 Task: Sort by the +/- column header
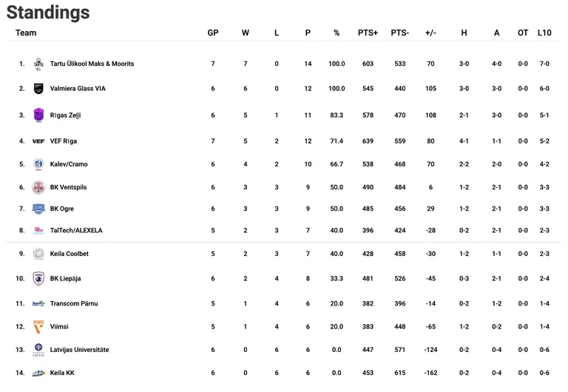(430, 33)
